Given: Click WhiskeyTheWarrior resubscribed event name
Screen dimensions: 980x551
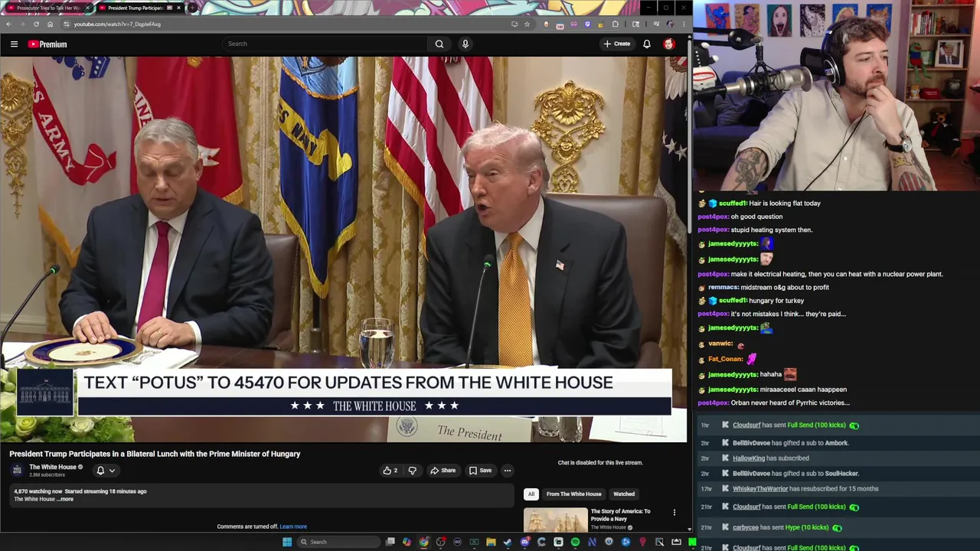Looking at the screenshot, I should point(760,488).
